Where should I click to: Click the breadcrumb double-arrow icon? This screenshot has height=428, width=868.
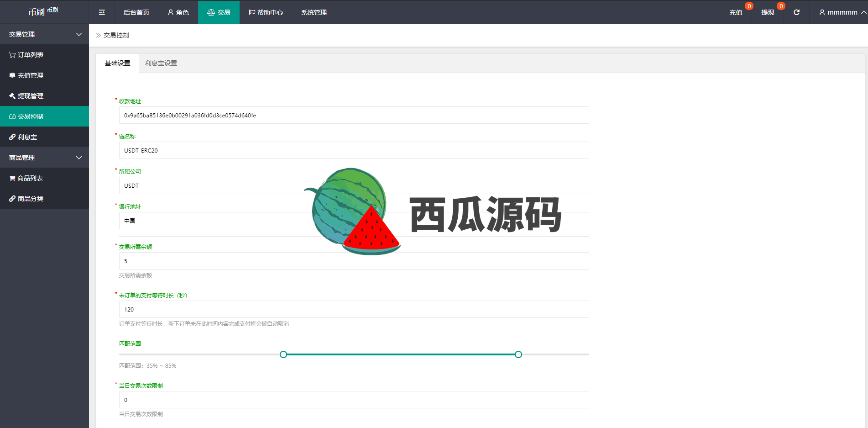[x=99, y=35]
